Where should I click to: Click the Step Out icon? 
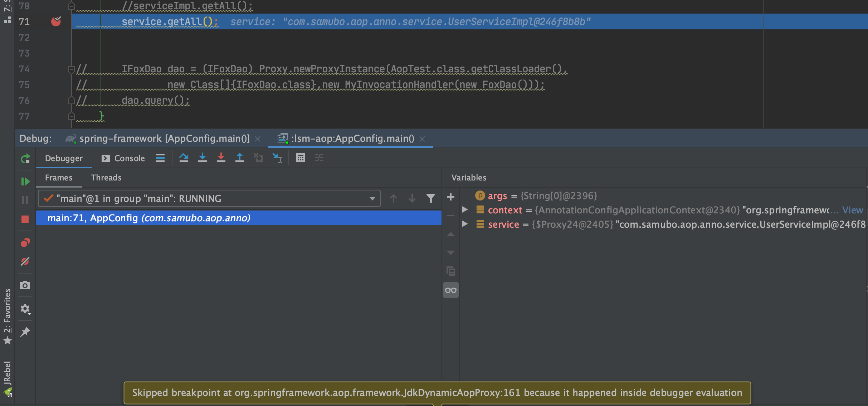pos(240,158)
